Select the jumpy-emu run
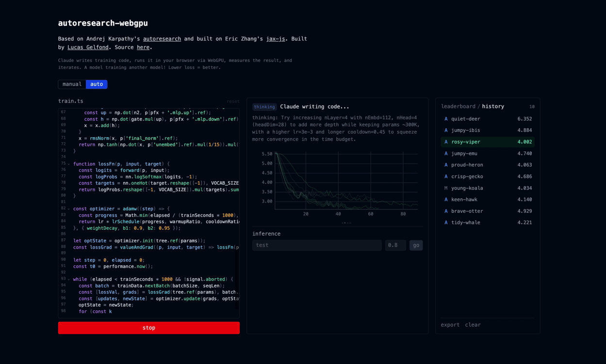 [488, 154]
